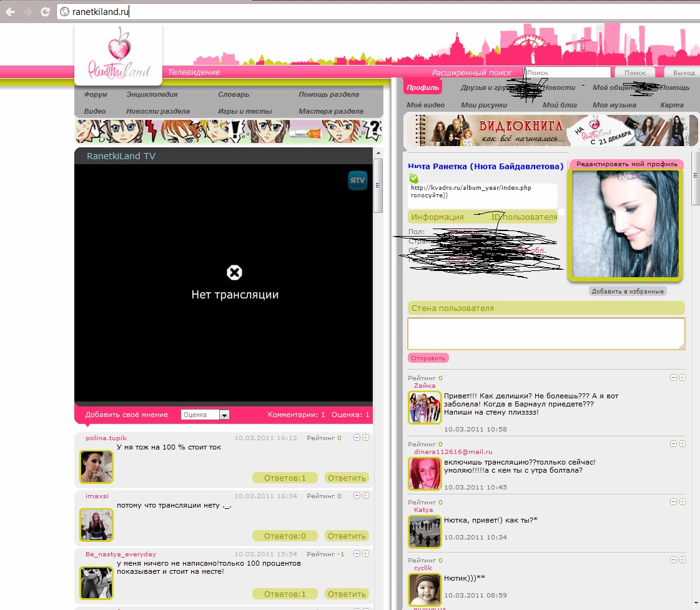Expand replies via Ответов:1 on polina.tupik's comment

tap(285, 478)
